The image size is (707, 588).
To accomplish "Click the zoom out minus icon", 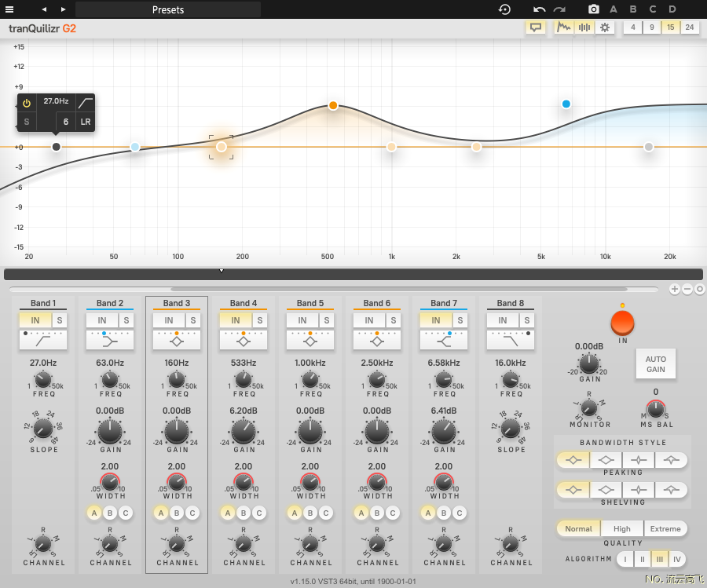I will click(687, 289).
